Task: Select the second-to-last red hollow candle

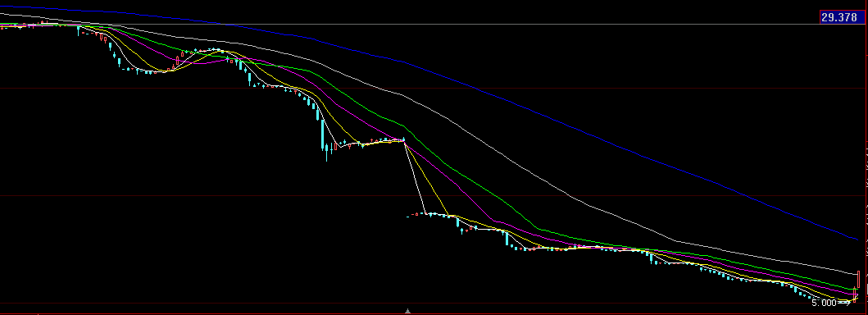Action: [855, 295]
